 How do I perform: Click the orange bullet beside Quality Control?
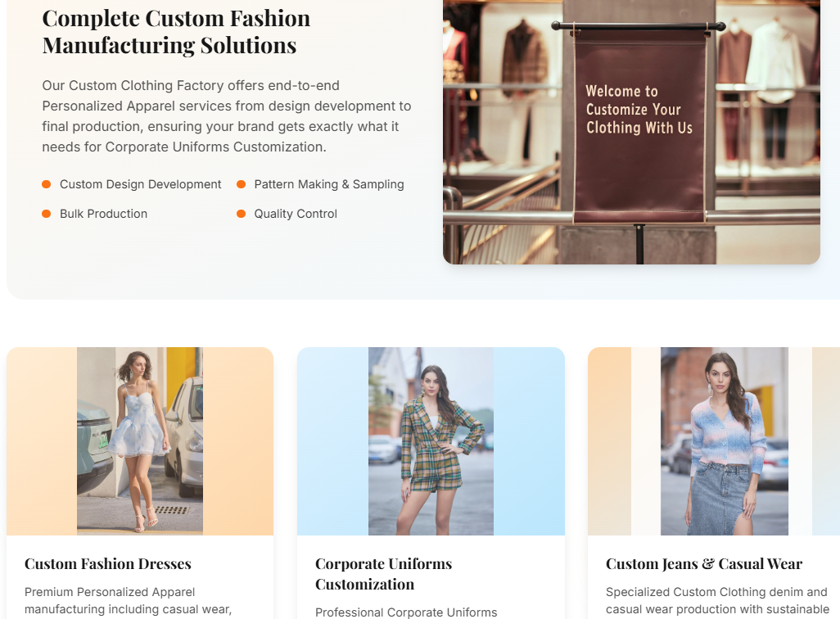click(242, 214)
